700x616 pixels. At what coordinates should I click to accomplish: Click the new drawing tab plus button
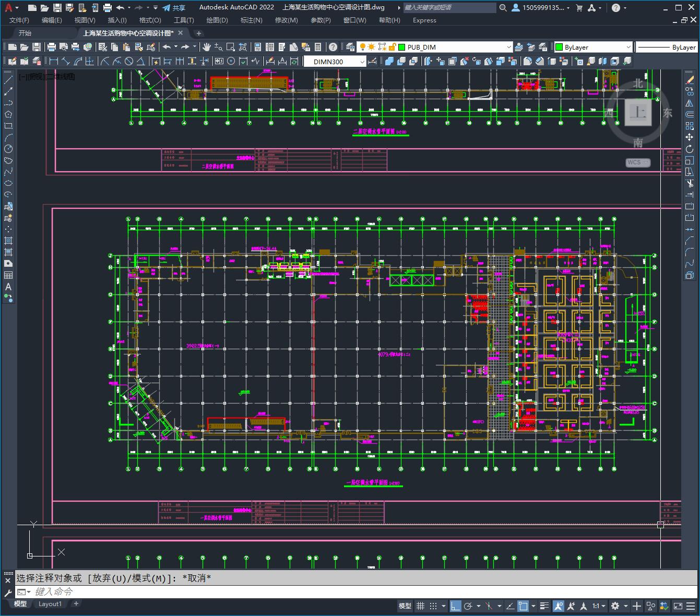pyautogui.click(x=198, y=33)
